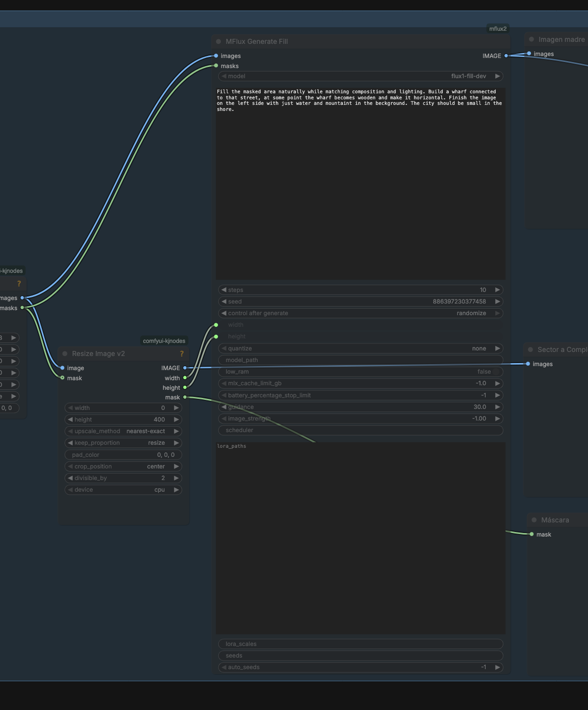Click into the fill prompt text area
Viewport: 588px width, 710px height.
click(361, 184)
